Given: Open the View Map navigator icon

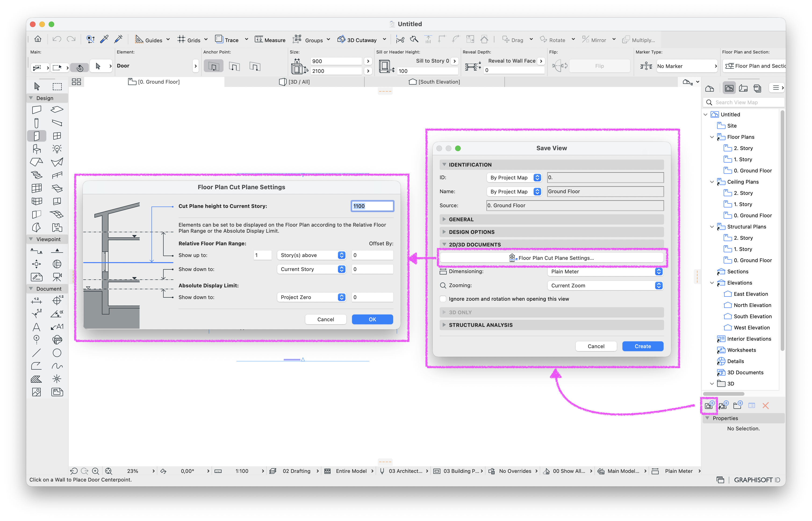Looking at the screenshot, I should pyautogui.click(x=729, y=88).
